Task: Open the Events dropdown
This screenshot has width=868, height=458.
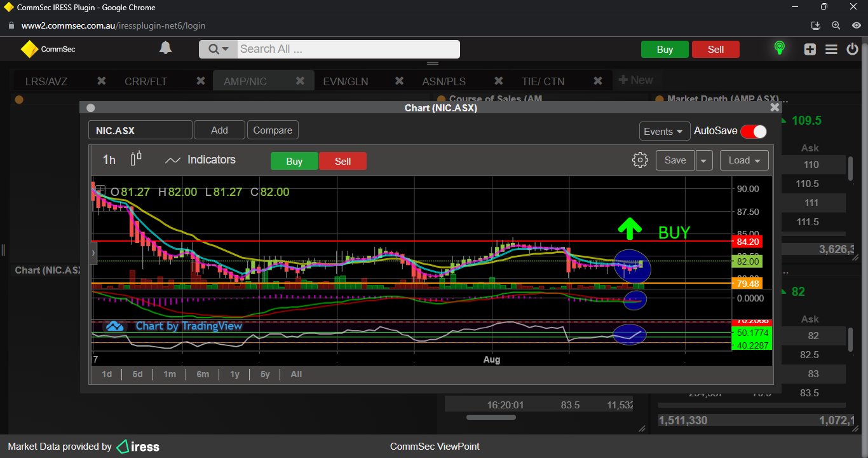Action: (664, 131)
